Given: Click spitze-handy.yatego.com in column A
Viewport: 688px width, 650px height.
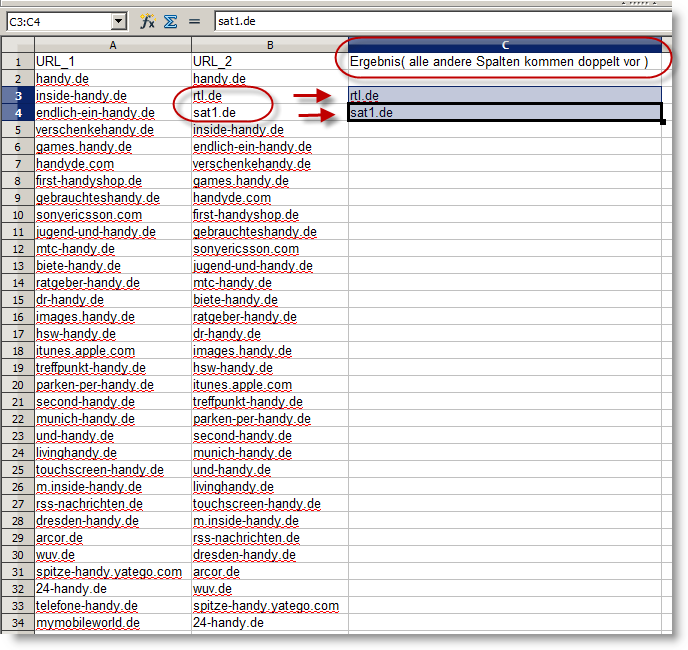Looking at the screenshot, I should click(x=113, y=572).
